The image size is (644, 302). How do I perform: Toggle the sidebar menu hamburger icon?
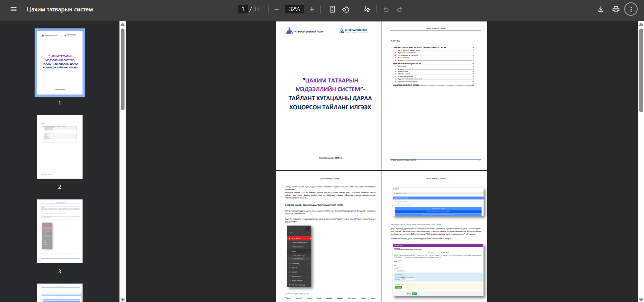(13, 9)
